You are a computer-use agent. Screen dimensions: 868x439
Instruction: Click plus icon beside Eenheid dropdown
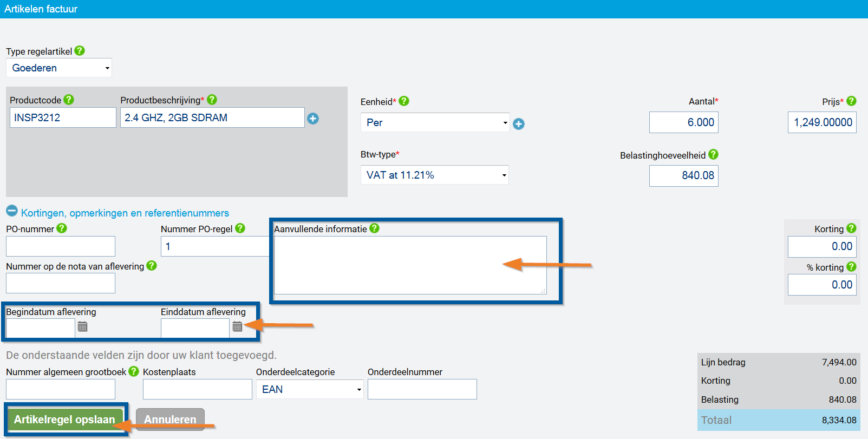coord(519,124)
